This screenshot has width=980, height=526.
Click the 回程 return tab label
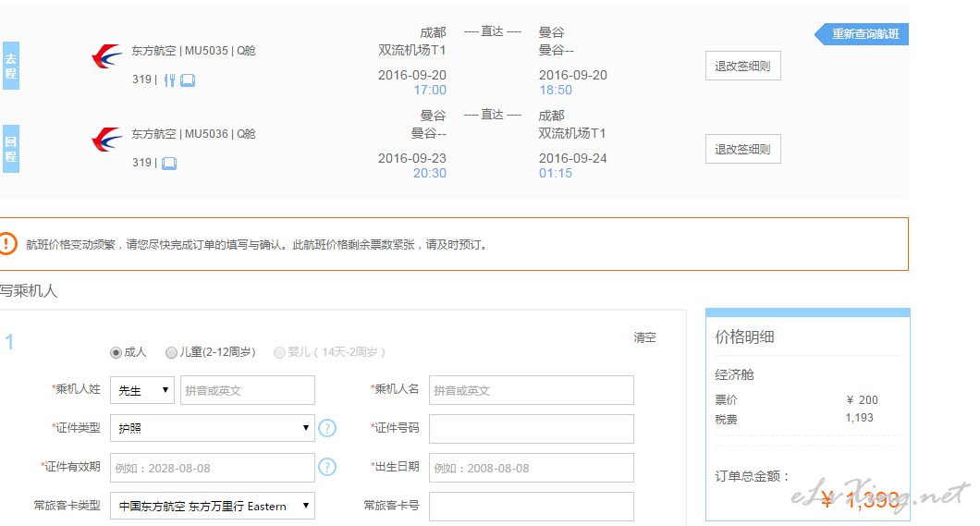[x=10, y=149]
